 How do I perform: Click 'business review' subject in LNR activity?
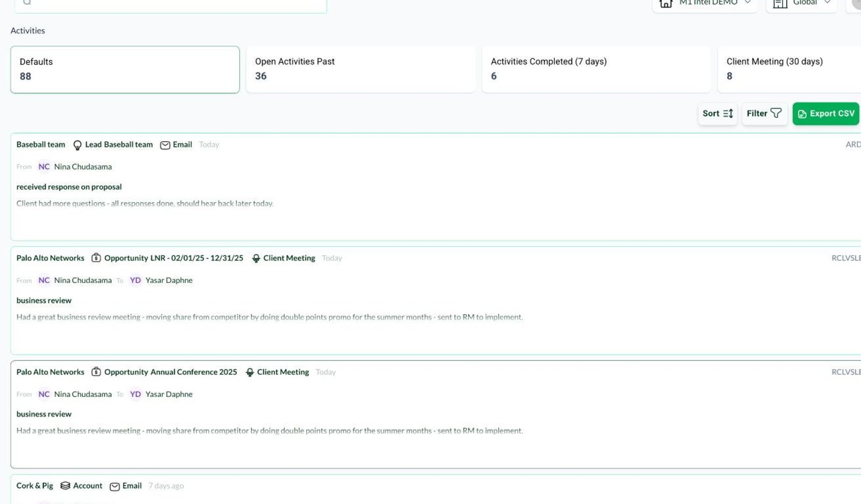pyautogui.click(x=44, y=301)
